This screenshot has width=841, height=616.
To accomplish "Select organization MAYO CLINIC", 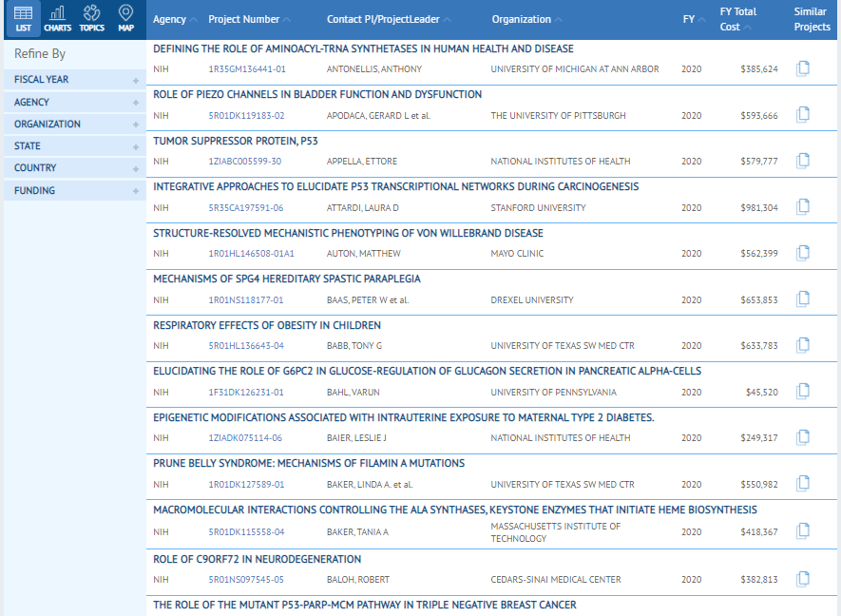I will (517, 254).
